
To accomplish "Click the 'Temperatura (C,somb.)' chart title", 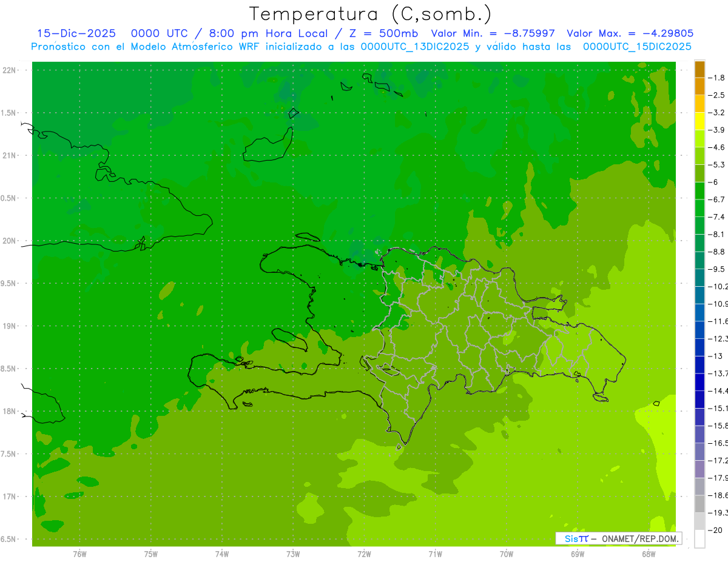I will point(371,14).
